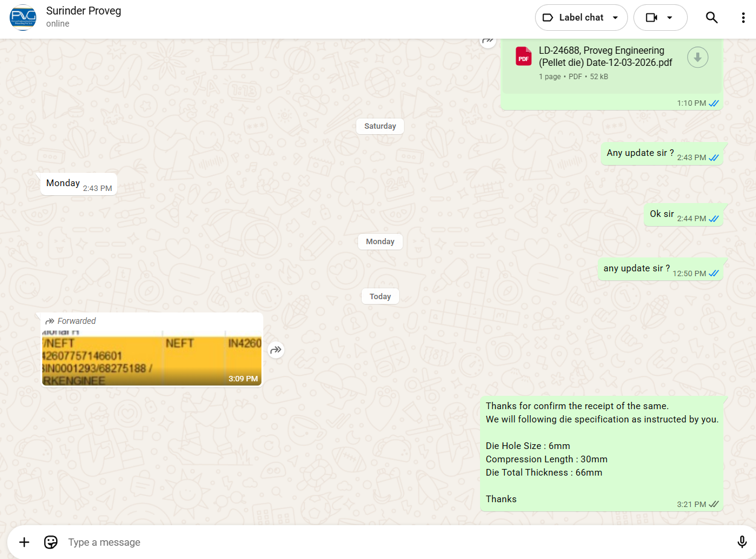Download the LD-24688 PDF file
756x559 pixels.
(x=697, y=57)
